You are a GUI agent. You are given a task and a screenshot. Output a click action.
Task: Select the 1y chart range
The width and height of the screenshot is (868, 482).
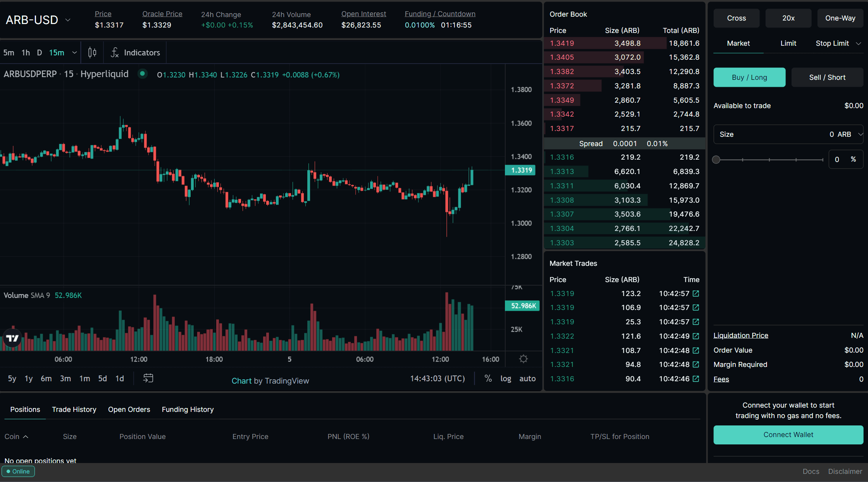point(29,379)
